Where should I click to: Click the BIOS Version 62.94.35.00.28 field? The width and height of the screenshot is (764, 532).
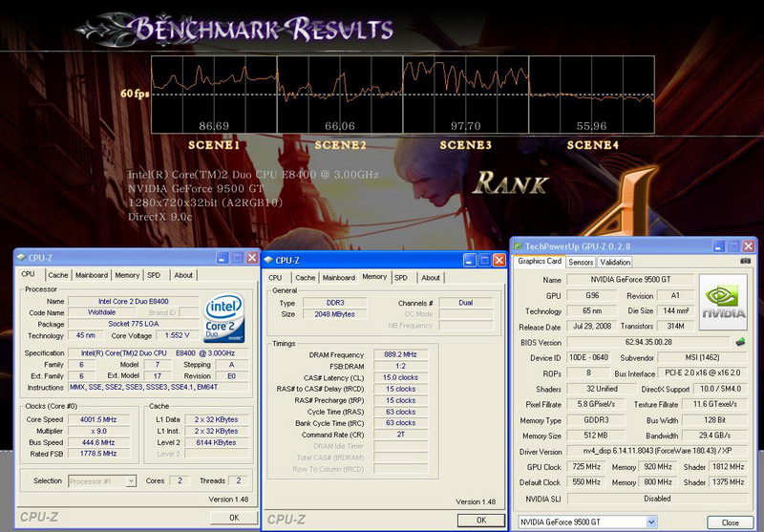pos(648,342)
